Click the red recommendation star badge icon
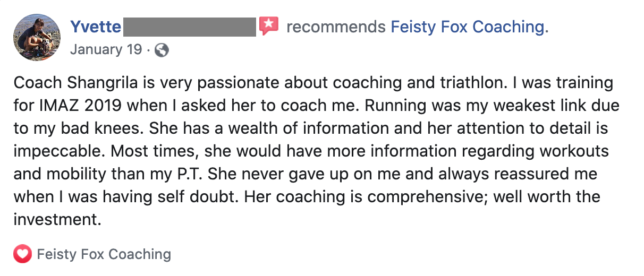The height and width of the screenshot is (276, 644). click(269, 26)
